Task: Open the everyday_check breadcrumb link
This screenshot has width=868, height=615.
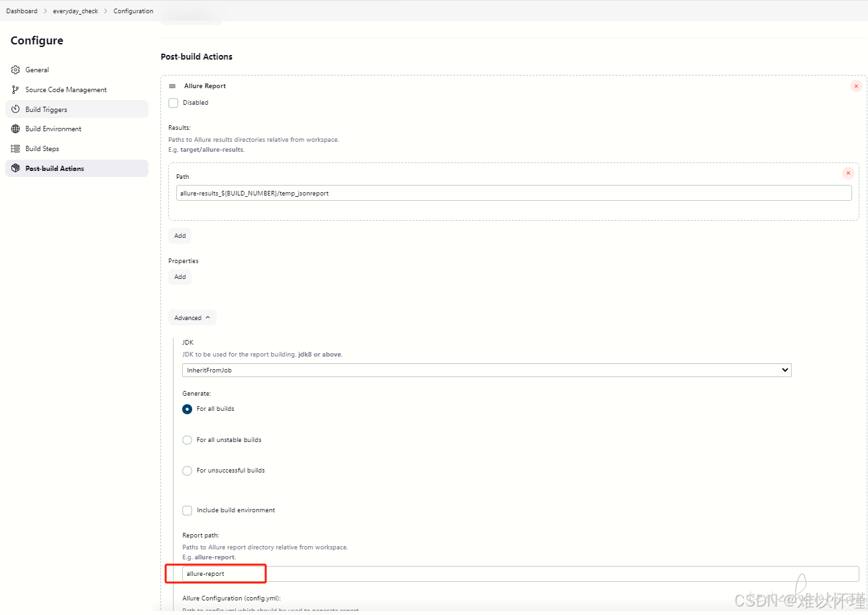Action: click(76, 11)
